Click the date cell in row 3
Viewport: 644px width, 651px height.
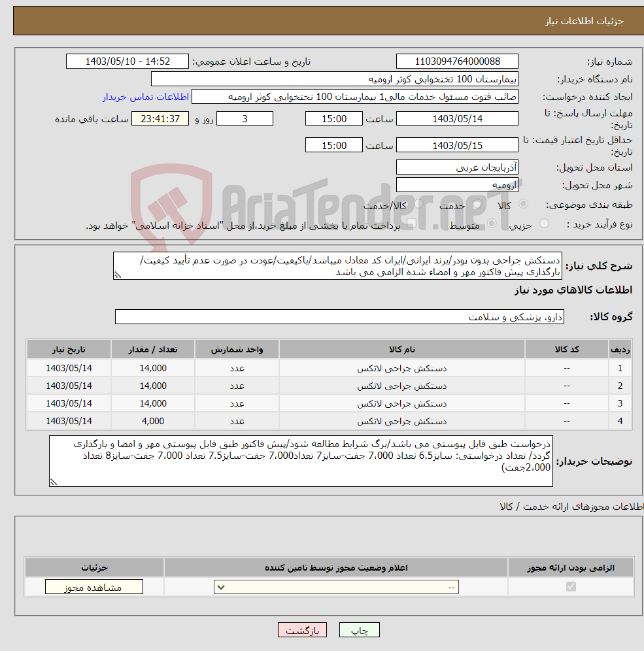[x=69, y=403]
